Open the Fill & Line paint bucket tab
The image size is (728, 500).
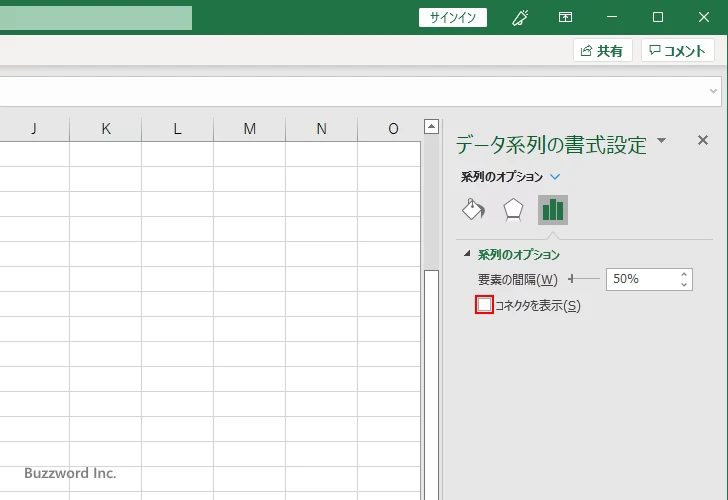[x=473, y=210]
